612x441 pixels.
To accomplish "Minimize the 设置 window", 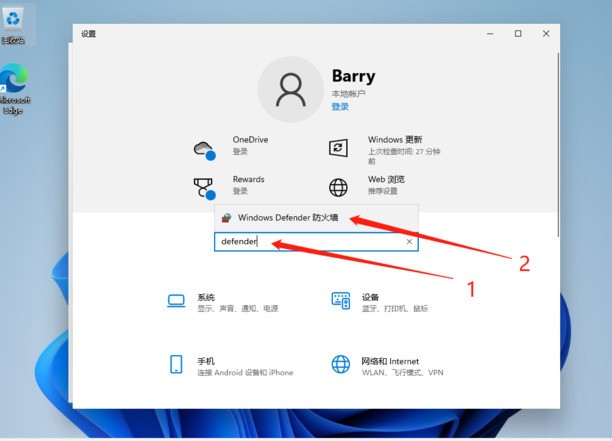I will click(490, 34).
